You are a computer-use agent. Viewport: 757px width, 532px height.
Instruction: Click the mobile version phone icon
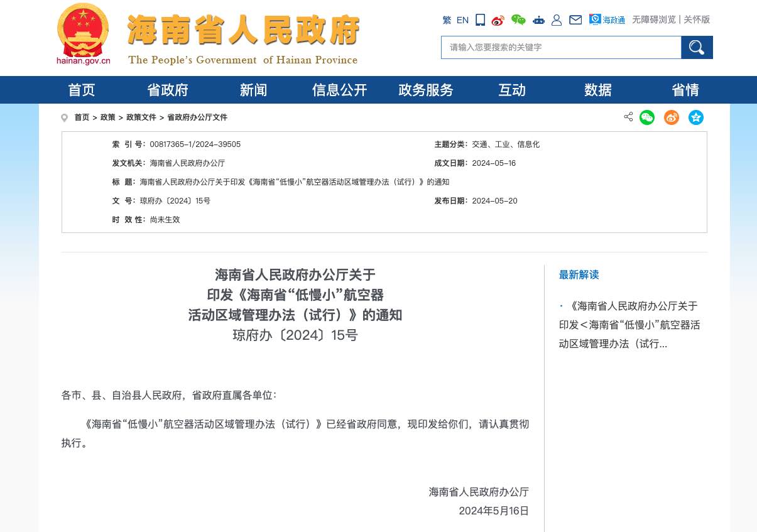point(480,20)
